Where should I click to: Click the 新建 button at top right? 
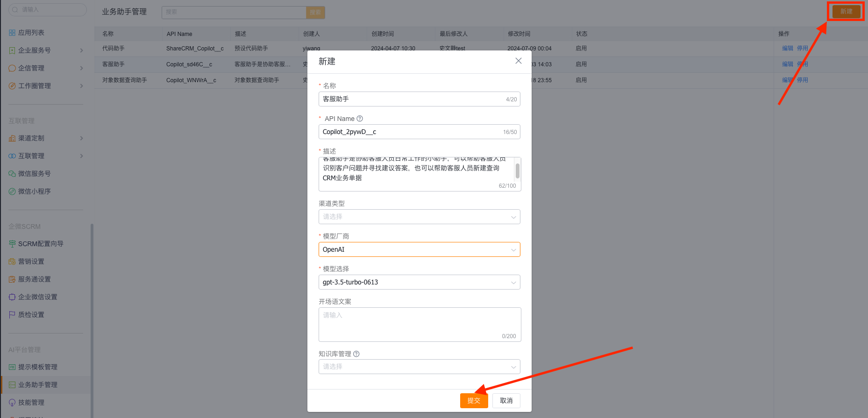tap(846, 12)
